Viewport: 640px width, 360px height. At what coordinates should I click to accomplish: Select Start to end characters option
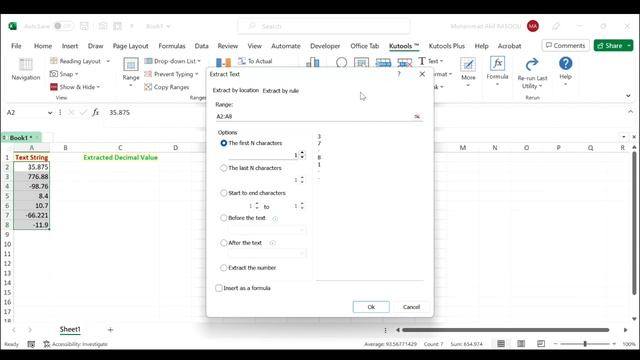(x=224, y=193)
